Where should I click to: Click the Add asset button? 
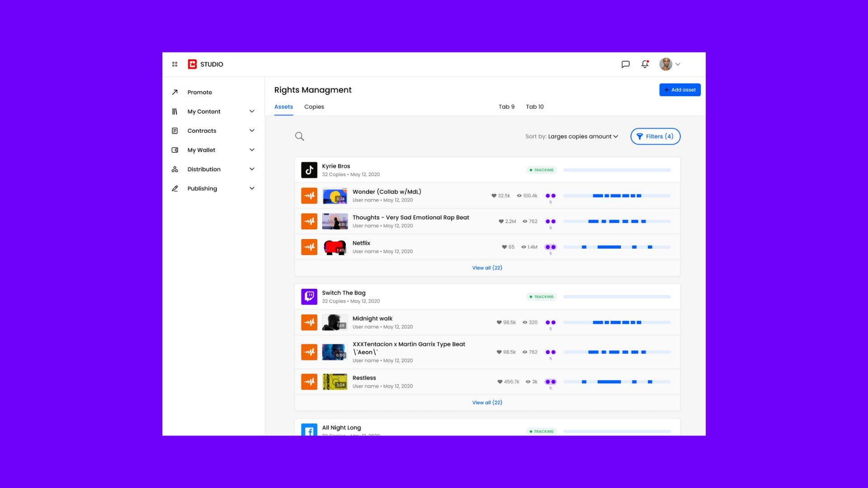(679, 90)
